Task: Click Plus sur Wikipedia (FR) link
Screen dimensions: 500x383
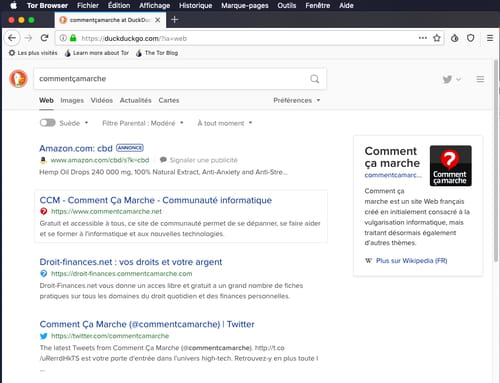Action: 411,261
